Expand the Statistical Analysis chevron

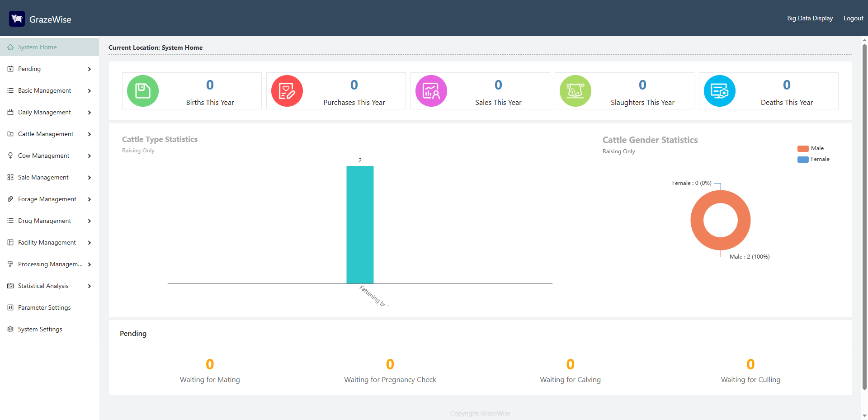point(90,286)
